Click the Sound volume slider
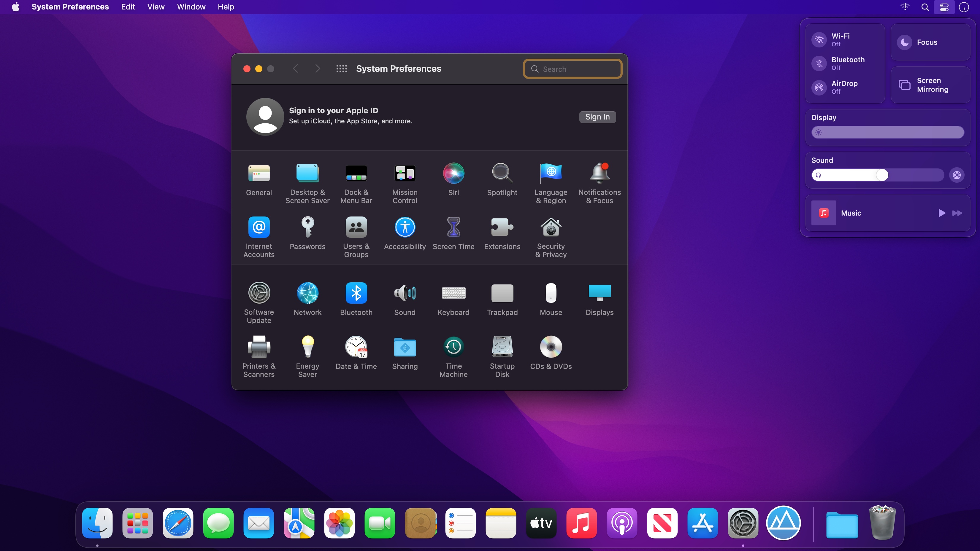 [878, 175]
